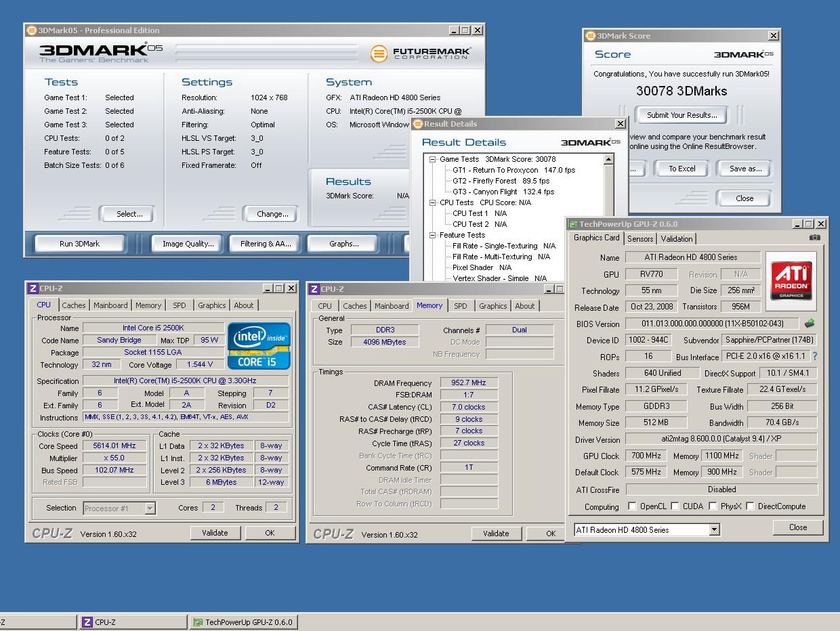Image resolution: width=840 pixels, height=631 pixels.
Task: Click the '30078 3DMarks' score text
Action: tap(681, 91)
